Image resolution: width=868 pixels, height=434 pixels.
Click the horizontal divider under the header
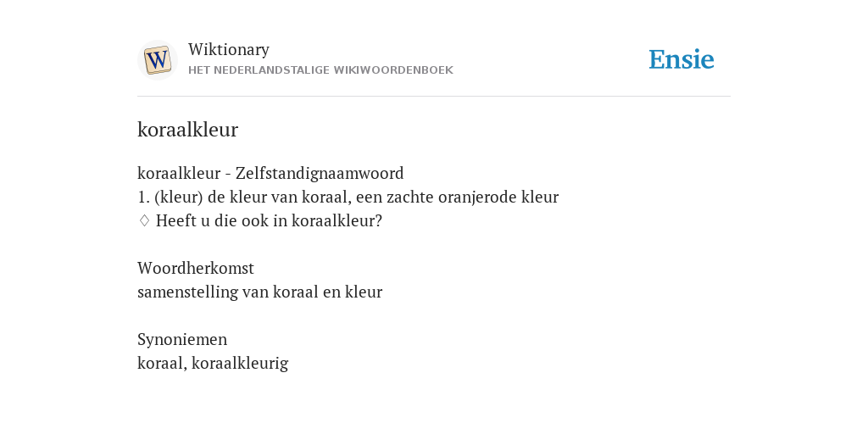point(434,97)
